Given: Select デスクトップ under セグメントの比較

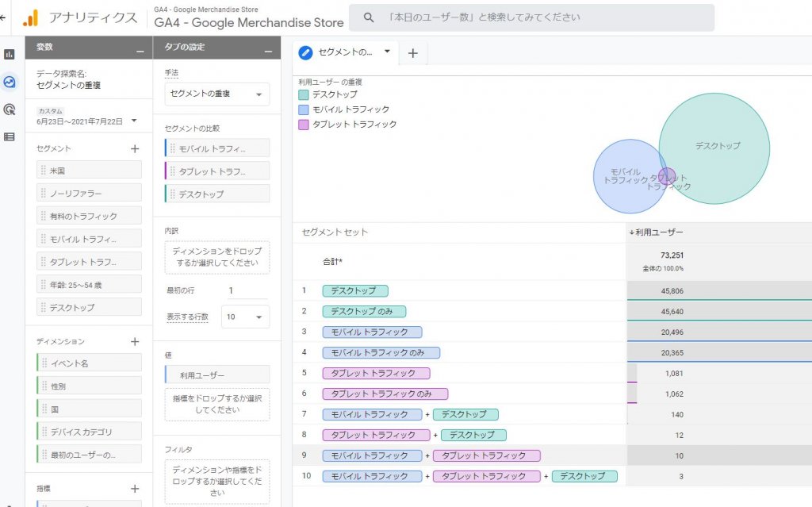Looking at the screenshot, I should (x=217, y=194).
